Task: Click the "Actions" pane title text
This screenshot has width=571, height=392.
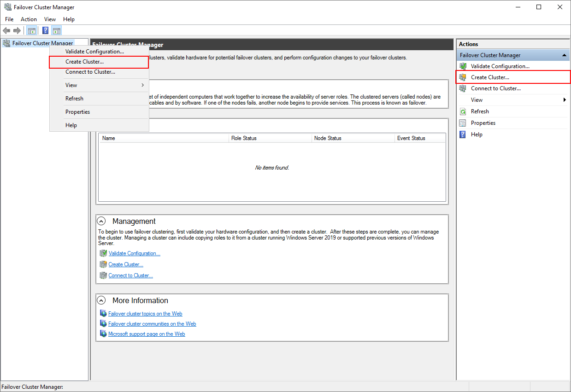Action: coord(468,44)
